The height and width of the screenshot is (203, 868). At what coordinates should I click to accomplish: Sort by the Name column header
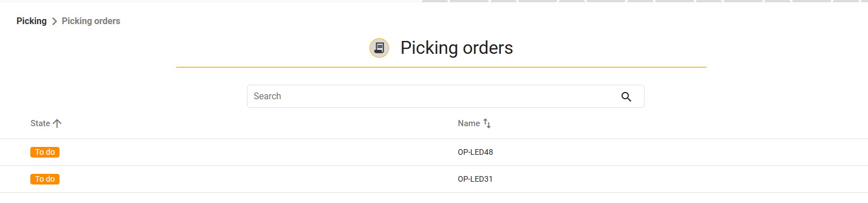469,123
